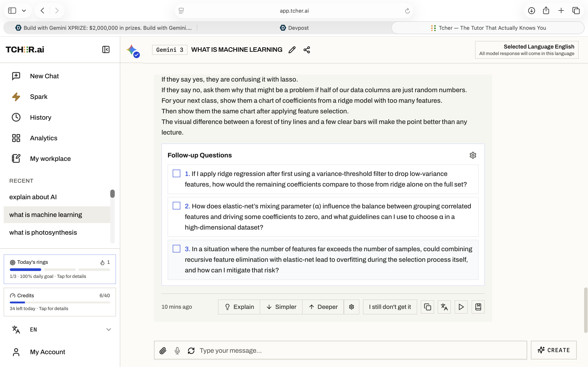588x367 pixels.
Task: Open the Credits usage progress bar
Action: click(x=60, y=302)
